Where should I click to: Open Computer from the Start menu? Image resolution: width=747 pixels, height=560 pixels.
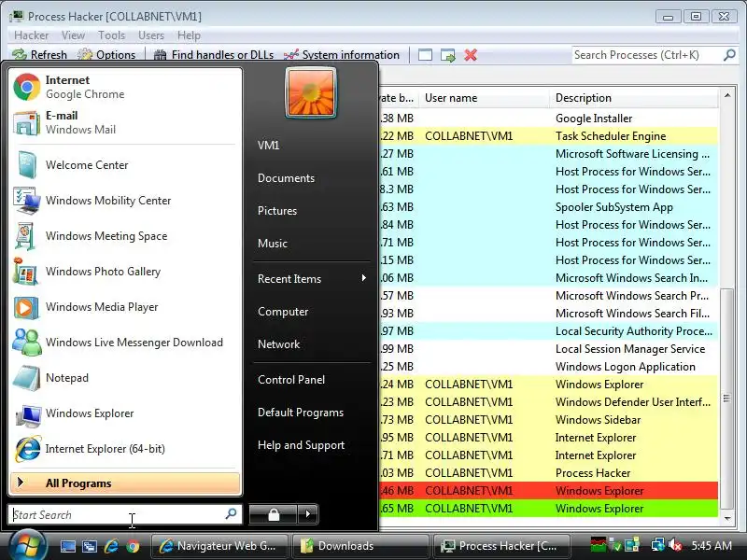pos(283,312)
